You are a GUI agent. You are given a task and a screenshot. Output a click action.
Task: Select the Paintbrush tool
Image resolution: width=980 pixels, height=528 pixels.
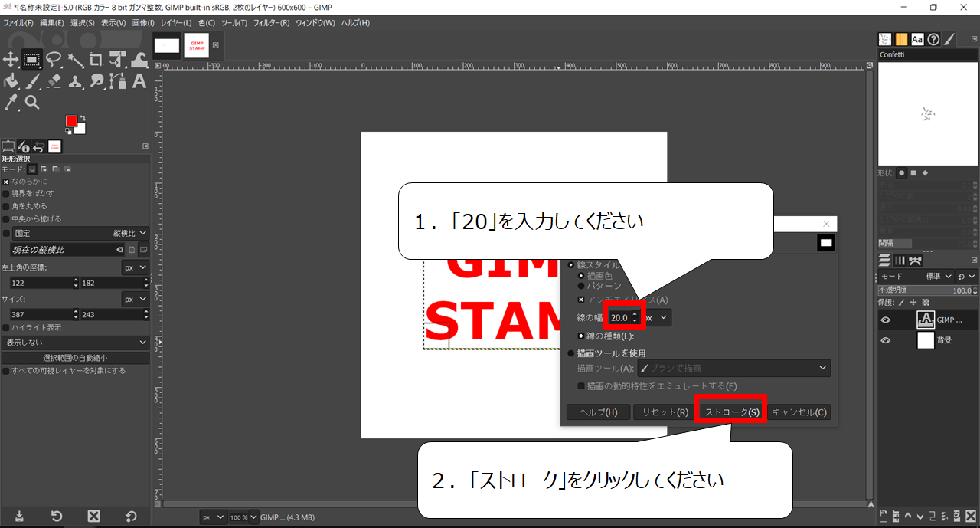point(31,80)
